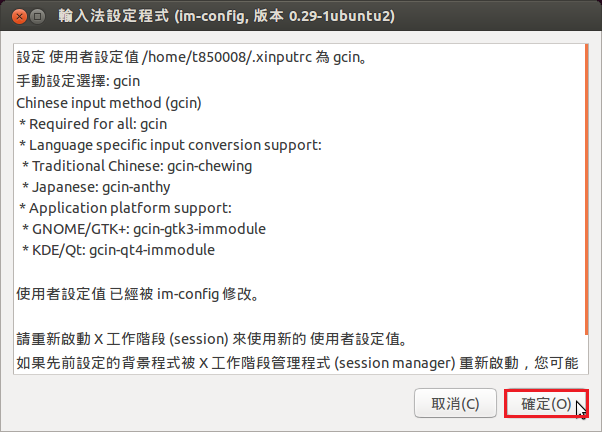The image size is (602, 432).
Task: Click the Application platform support line
Action: [125, 208]
